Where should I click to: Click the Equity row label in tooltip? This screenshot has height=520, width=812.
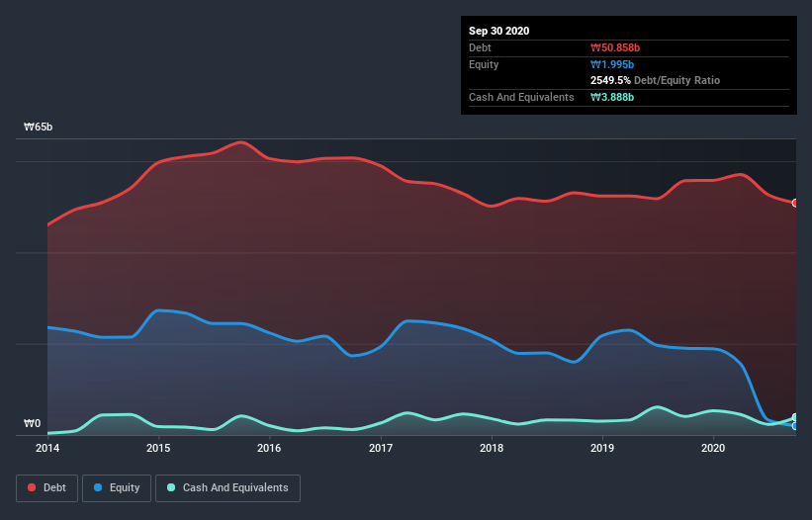(x=484, y=64)
